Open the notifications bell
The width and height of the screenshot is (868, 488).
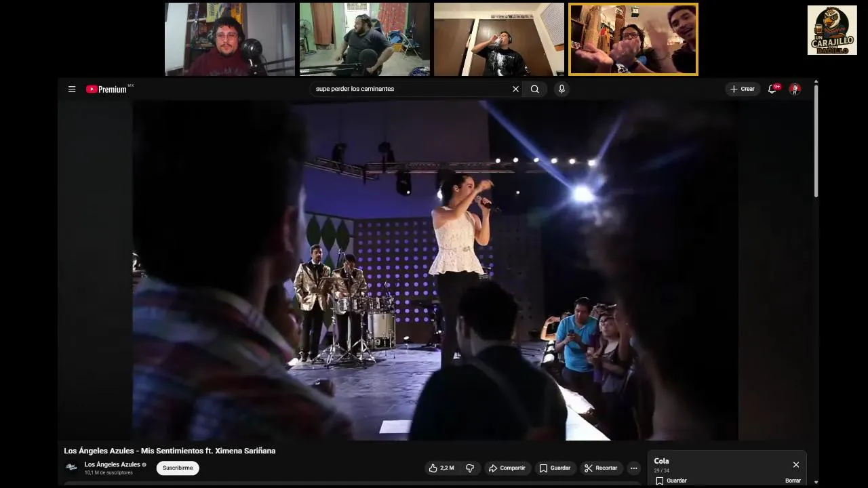tap(772, 89)
